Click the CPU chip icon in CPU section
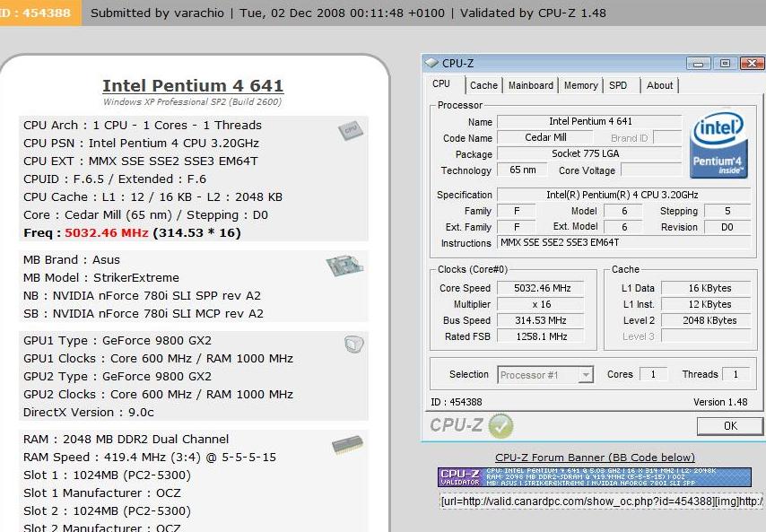Screen dimensions: 766x532 (x=351, y=131)
